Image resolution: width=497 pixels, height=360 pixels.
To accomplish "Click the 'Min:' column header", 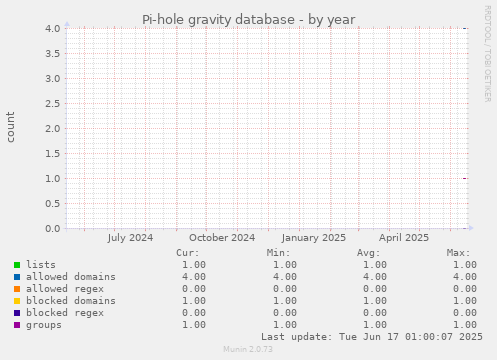I will point(278,253).
